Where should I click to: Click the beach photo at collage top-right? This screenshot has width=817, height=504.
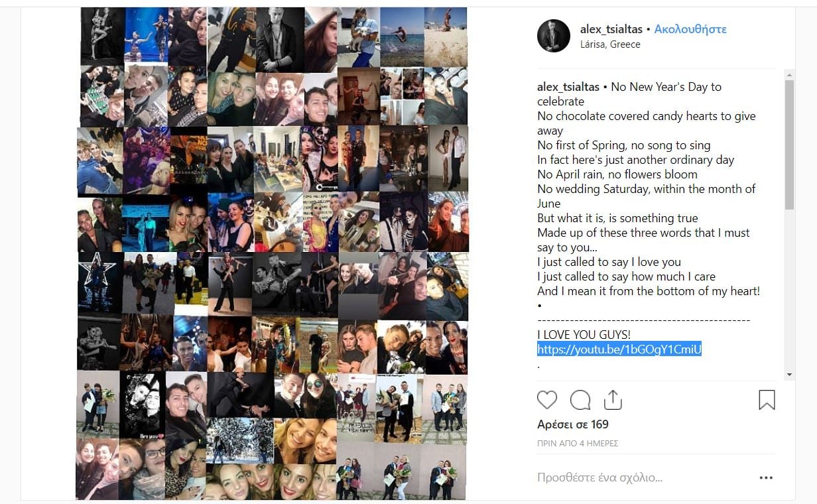[446, 37]
